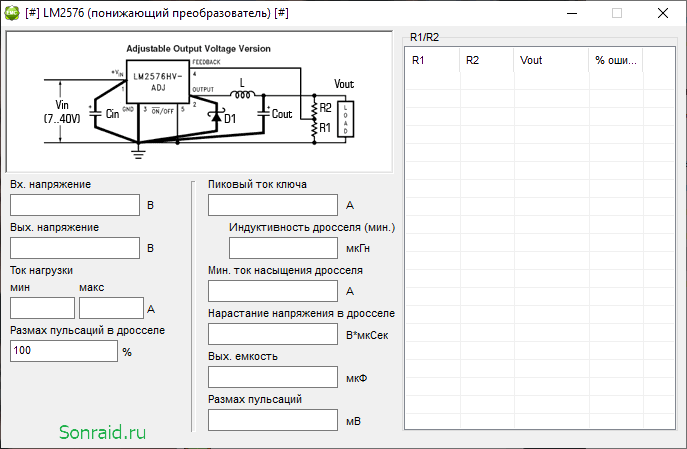Click the inductor ripple percent field showing 100
The image size is (687, 449).
point(64,351)
